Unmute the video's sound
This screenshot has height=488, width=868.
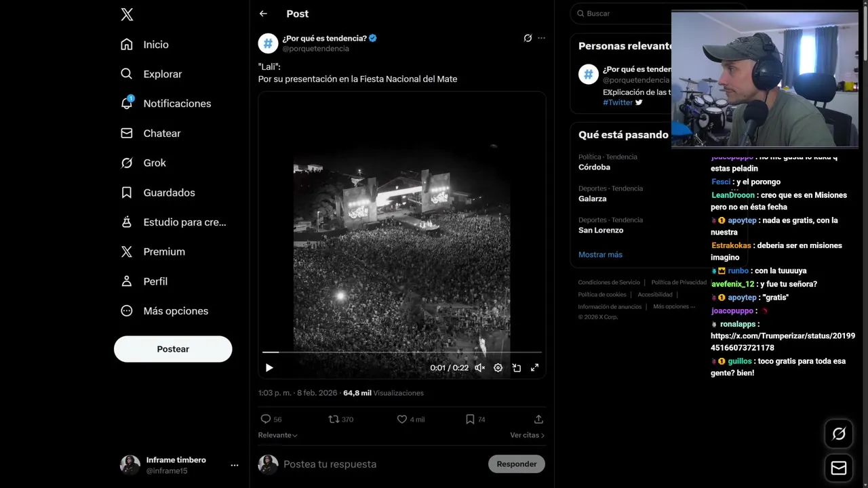[x=479, y=368]
